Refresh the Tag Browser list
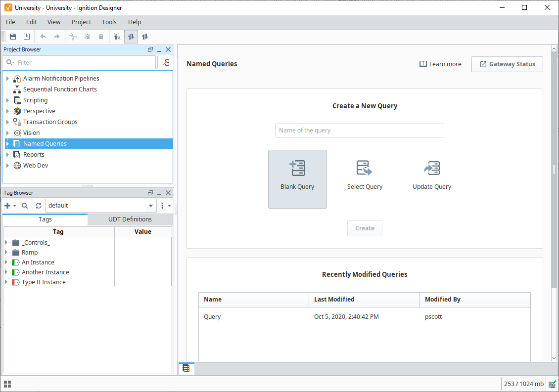Viewport: 559px width, 392px height. pos(38,206)
